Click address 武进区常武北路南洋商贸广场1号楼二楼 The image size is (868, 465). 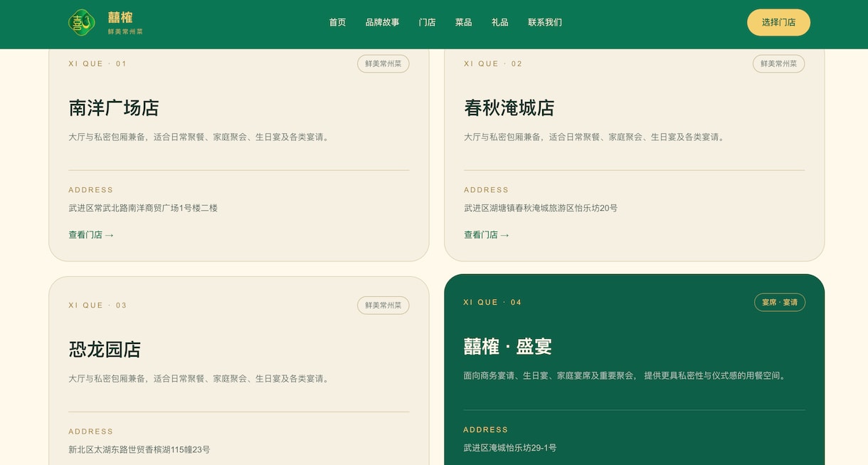coord(143,208)
